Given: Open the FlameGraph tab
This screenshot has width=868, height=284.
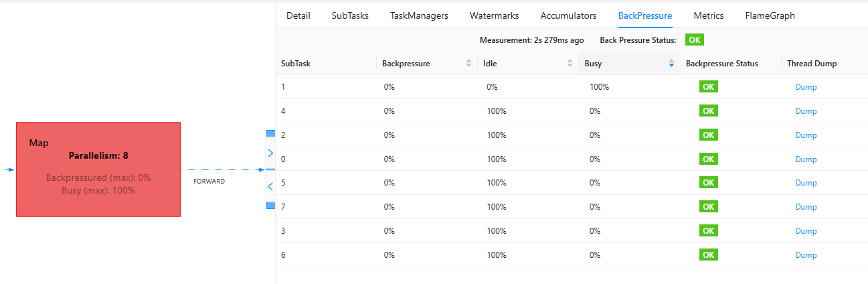Looking at the screenshot, I should click(x=770, y=15).
